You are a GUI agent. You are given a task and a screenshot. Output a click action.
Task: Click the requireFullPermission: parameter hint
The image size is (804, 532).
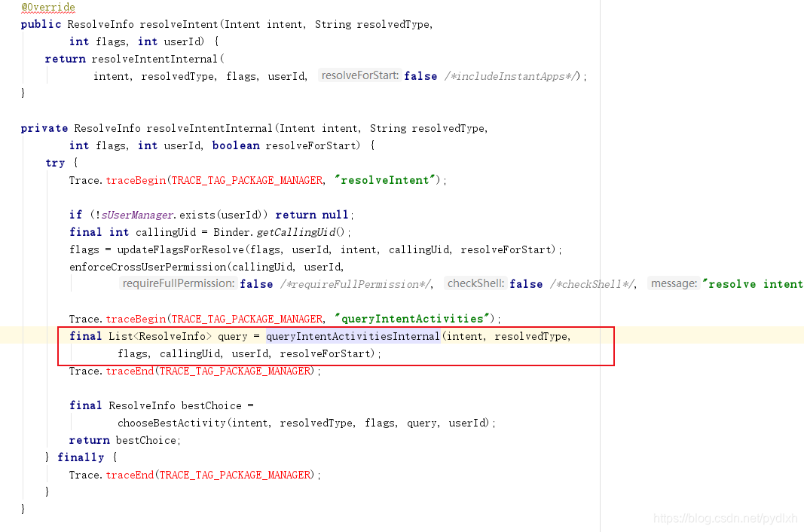[x=178, y=283]
